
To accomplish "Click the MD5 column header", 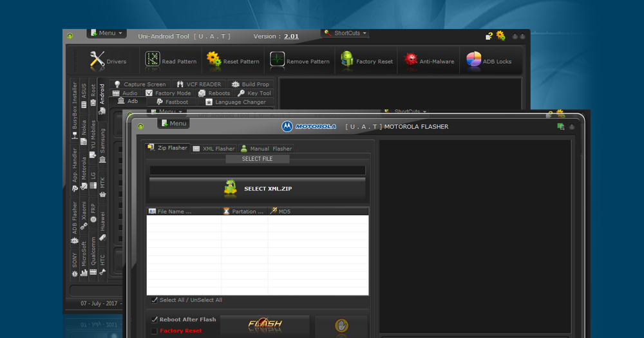I will [318, 211].
